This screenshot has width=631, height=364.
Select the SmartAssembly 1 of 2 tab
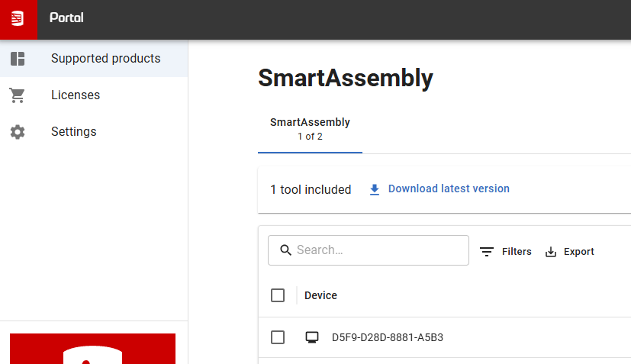click(310, 129)
